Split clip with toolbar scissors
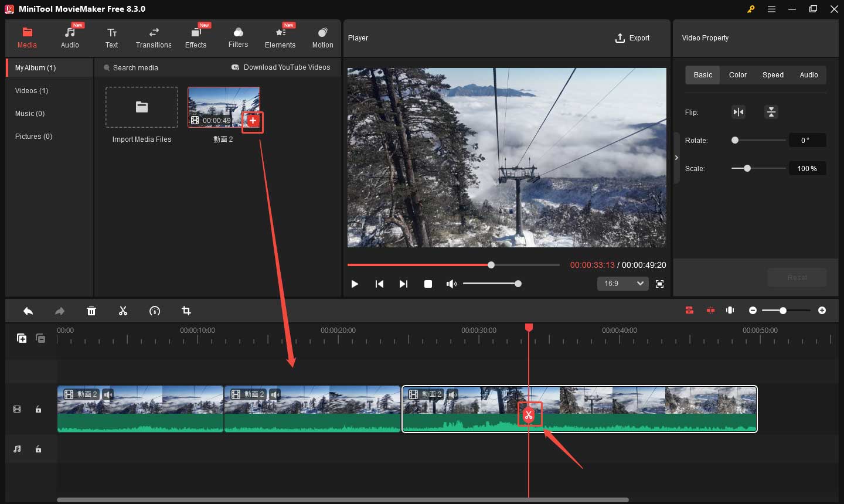 pos(123,311)
